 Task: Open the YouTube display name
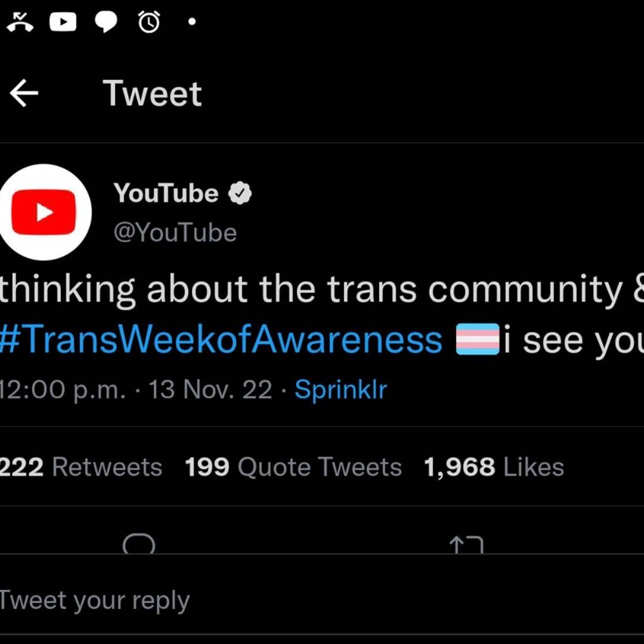click(x=166, y=193)
